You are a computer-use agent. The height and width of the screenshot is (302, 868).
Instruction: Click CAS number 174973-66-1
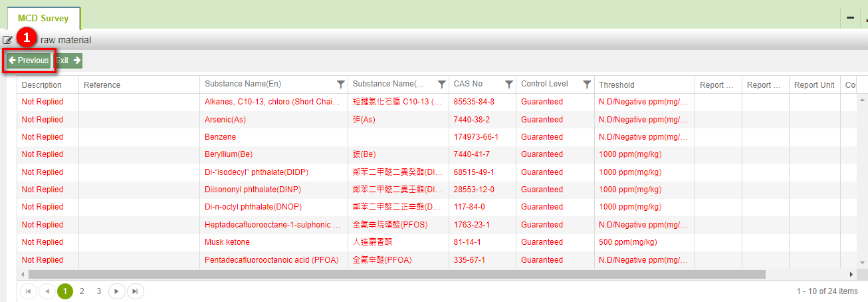pos(476,137)
